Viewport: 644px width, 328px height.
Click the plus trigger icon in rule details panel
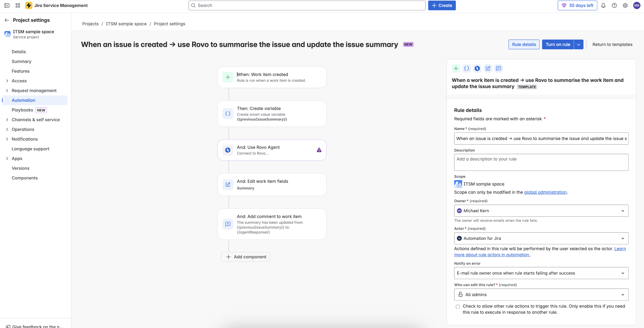click(456, 68)
